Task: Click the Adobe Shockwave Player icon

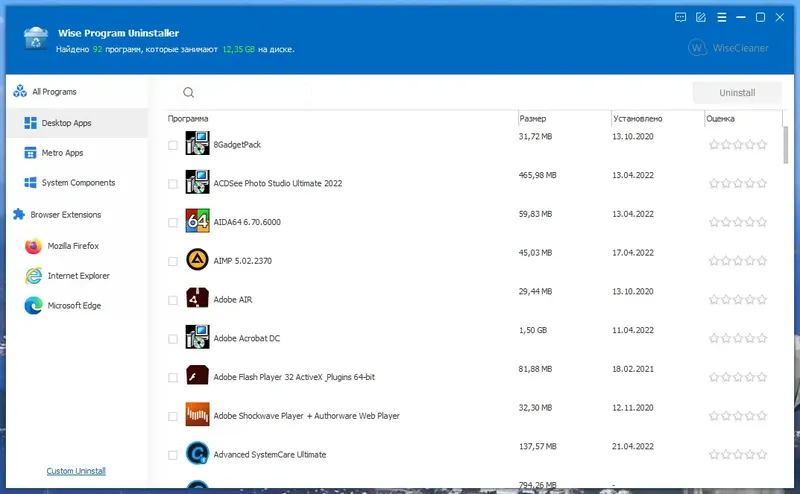Action: 197,415
